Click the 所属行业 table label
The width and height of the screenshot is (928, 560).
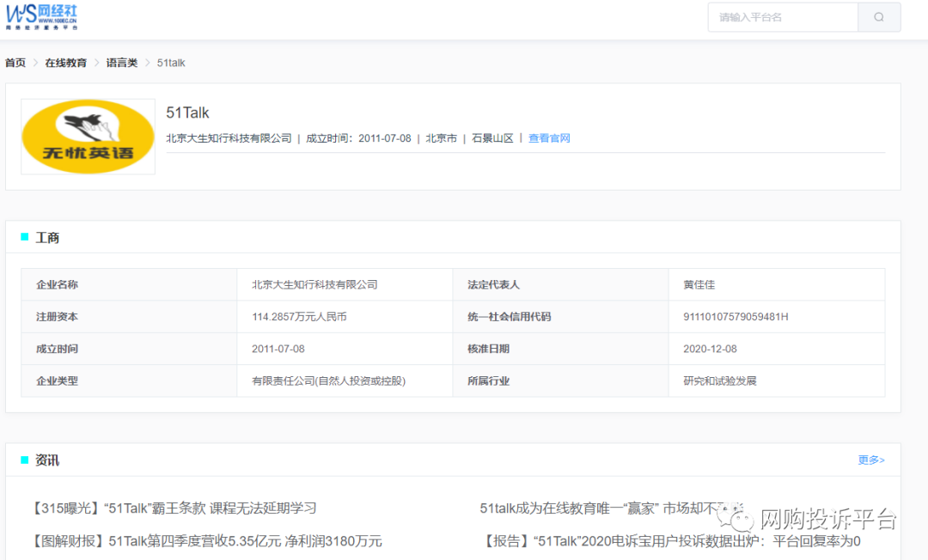tap(488, 380)
